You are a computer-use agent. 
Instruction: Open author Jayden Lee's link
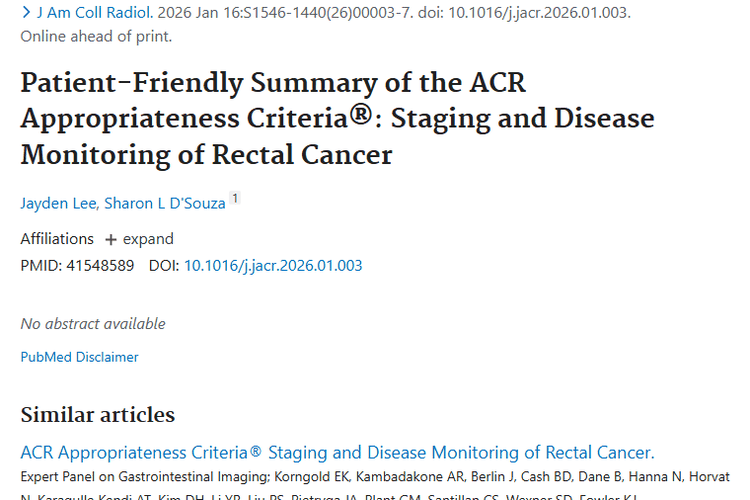[x=56, y=203]
